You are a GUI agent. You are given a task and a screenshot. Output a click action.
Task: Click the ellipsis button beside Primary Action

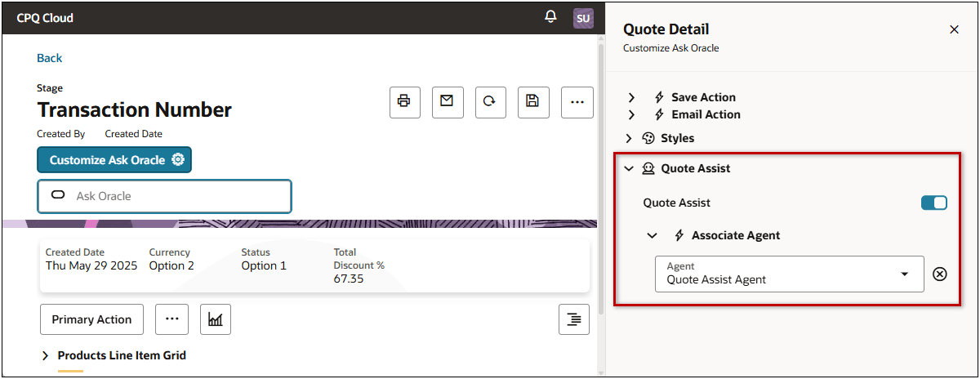pos(171,319)
